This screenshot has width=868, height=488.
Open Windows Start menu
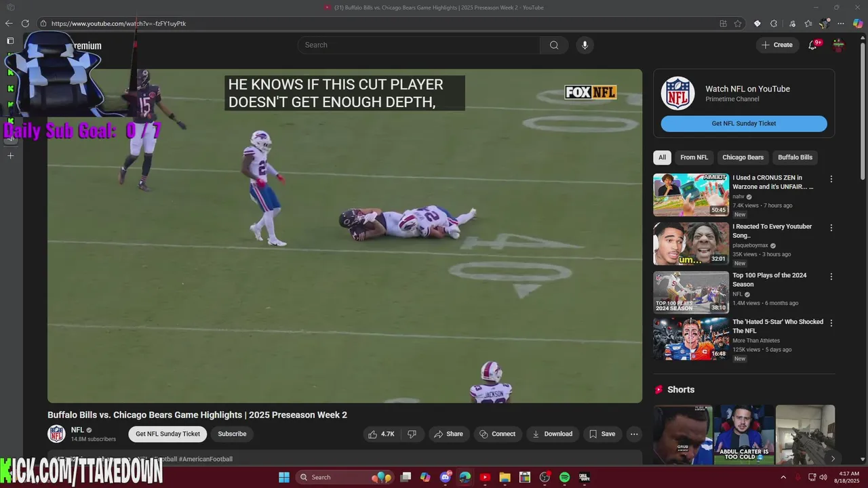tap(283, 477)
